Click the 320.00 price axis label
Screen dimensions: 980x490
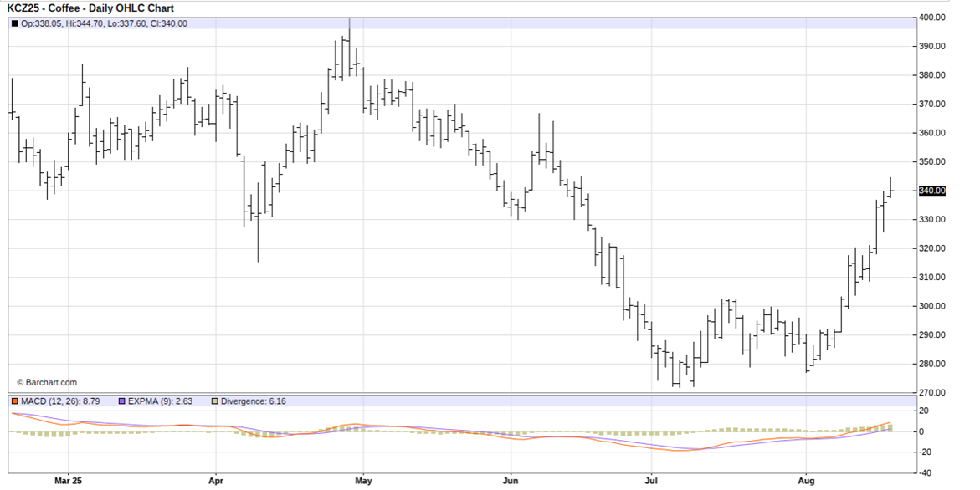[x=931, y=248]
